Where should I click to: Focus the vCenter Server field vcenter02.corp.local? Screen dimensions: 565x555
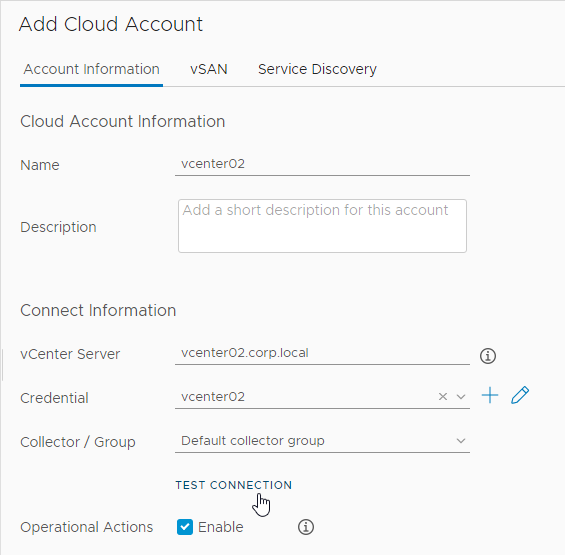322,353
